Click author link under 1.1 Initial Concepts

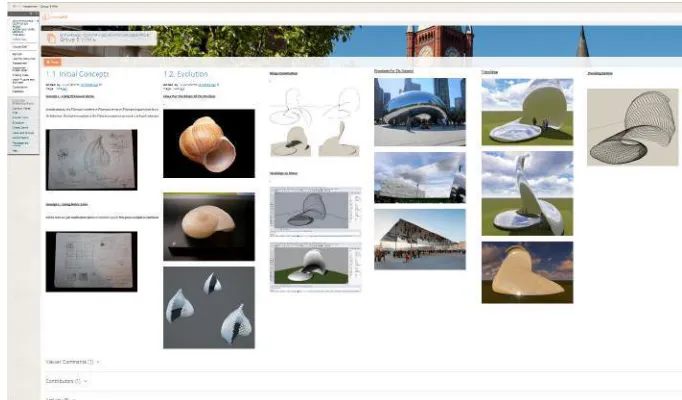pos(90,85)
